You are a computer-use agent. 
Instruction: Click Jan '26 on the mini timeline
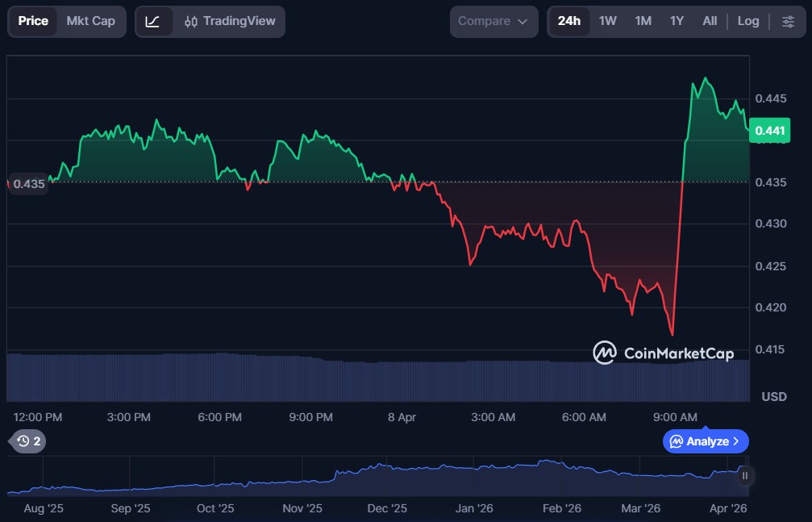[x=474, y=508]
